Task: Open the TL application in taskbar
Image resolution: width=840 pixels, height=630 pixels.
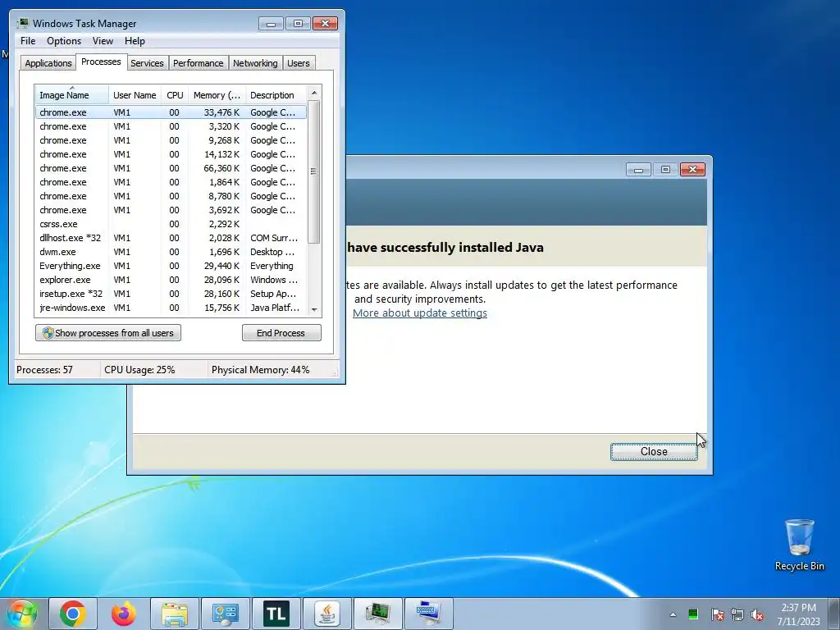Action: point(276,614)
